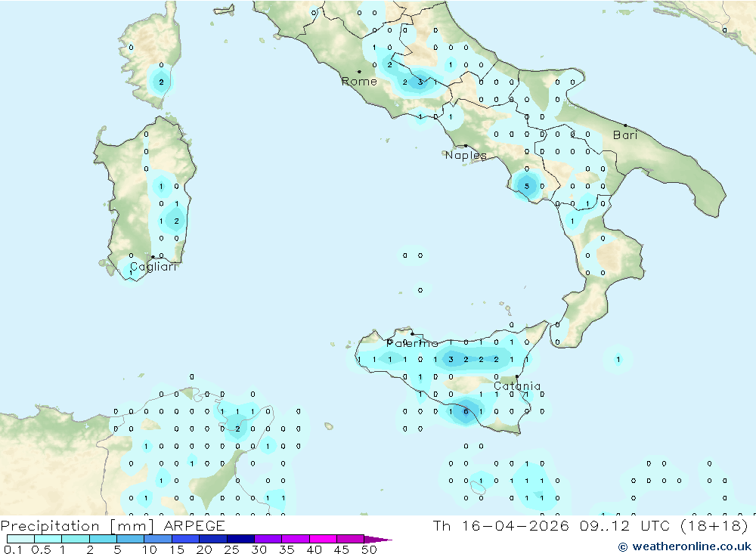Click the Rome city label
Viewport: 756px width, 554px height.
[359, 82]
